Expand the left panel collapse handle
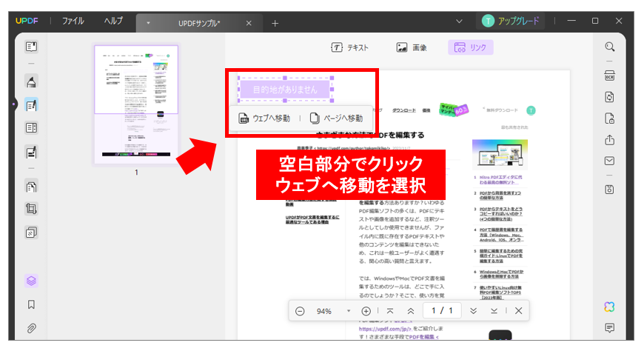This screenshot has width=644, height=354. tap(14, 104)
